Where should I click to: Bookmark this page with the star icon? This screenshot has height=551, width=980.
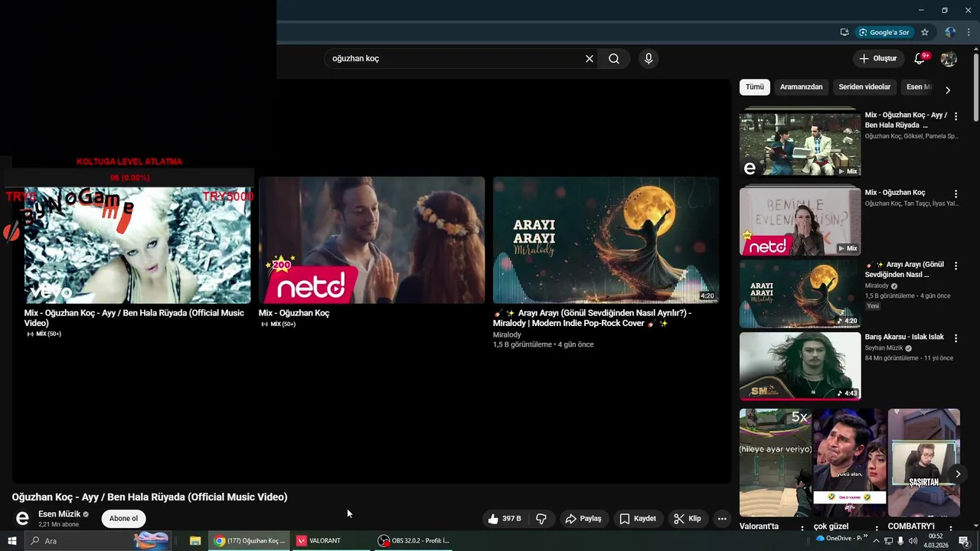pyautogui.click(x=925, y=32)
